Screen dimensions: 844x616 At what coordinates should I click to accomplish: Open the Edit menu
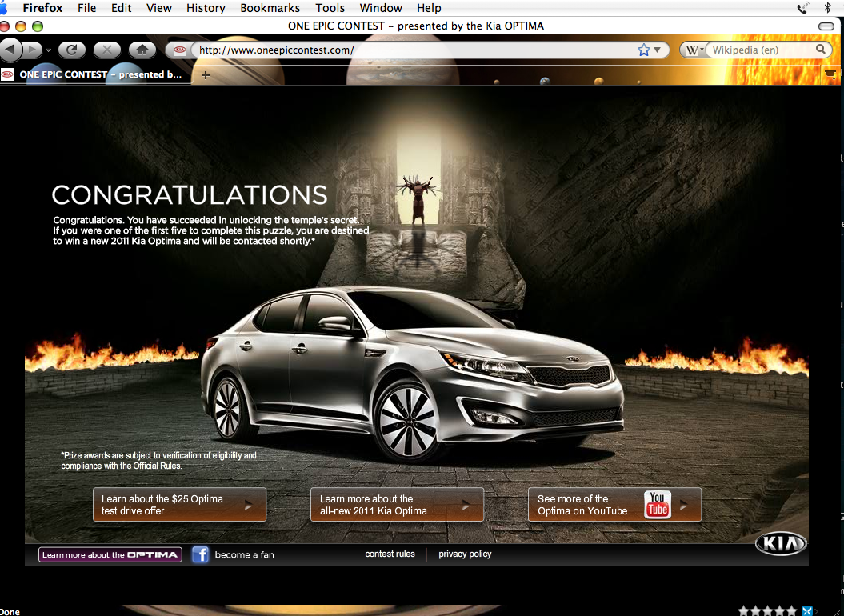pos(121,8)
